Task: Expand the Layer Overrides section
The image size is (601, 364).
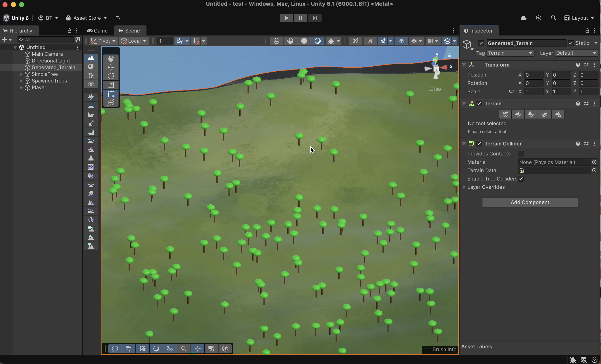Action: point(464,187)
